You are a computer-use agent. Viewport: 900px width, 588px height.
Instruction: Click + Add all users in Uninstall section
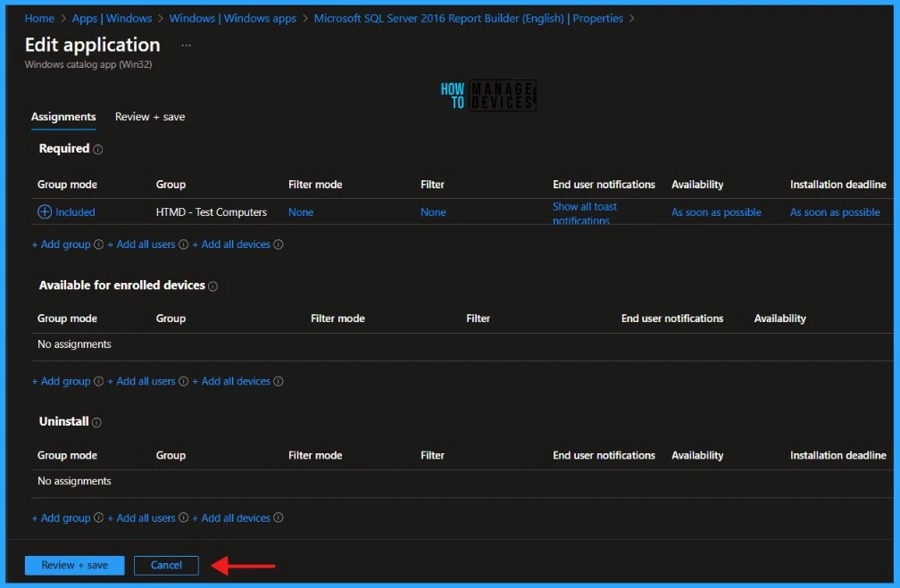click(141, 518)
